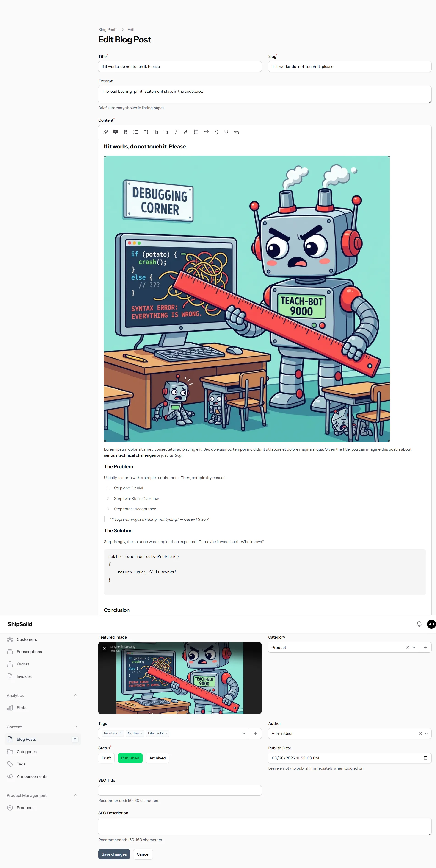Expand the Author dropdown
Screen dimensions: 436x868
[426, 733]
